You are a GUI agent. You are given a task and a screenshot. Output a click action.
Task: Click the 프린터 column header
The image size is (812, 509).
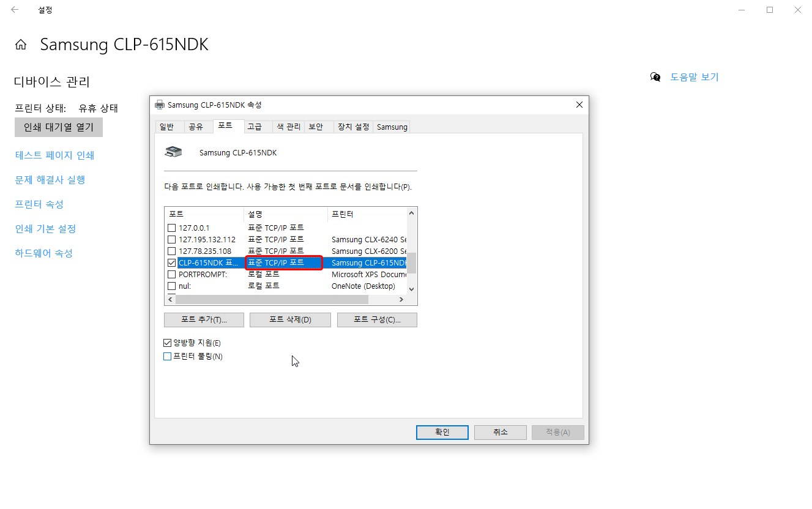coord(367,214)
